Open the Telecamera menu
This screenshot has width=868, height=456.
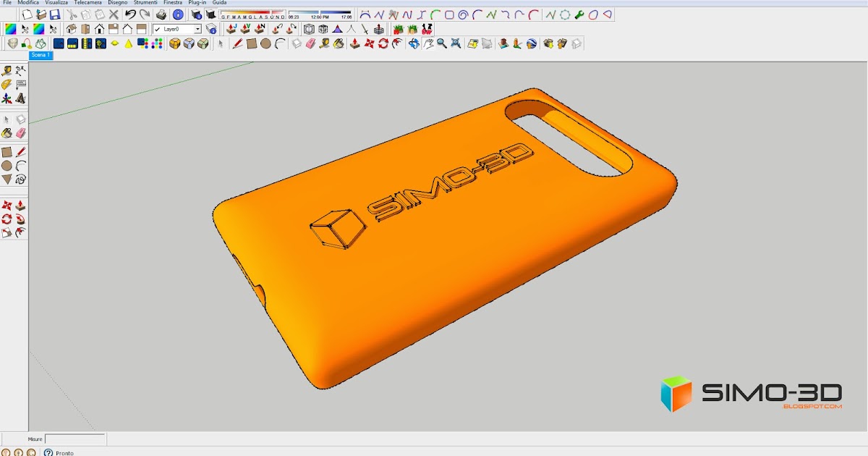[88, 3]
